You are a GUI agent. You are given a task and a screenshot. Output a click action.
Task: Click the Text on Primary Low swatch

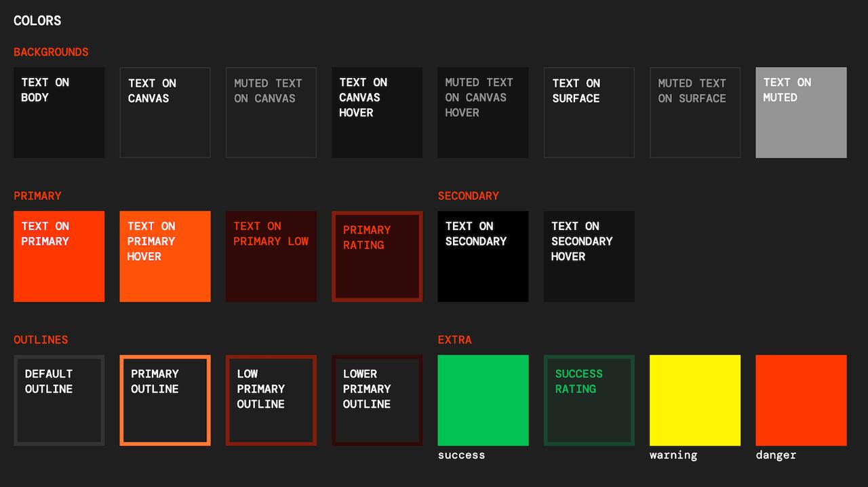271,256
